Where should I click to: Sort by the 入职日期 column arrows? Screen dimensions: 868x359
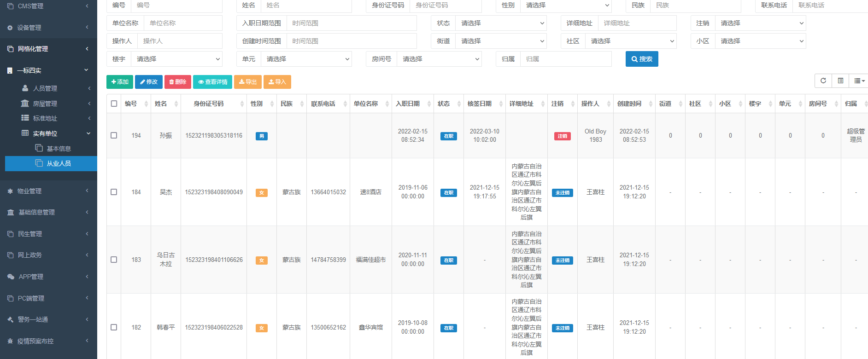click(429, 104)
